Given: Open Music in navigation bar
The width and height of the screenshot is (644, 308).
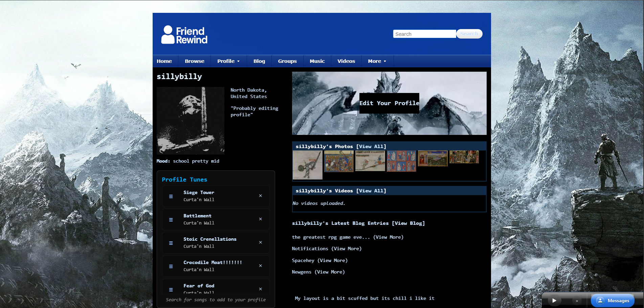Looking at the screenshot, I should point(317,61).
